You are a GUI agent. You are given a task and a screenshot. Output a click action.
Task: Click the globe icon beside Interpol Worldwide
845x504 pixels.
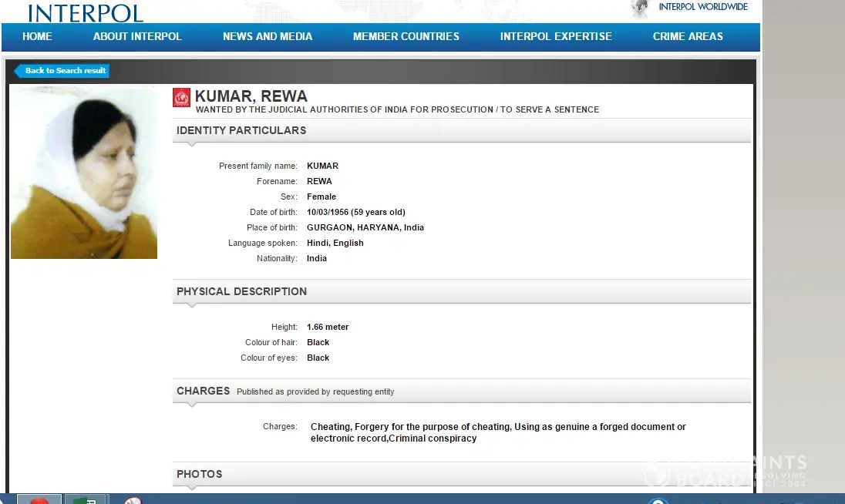point(640,8)
